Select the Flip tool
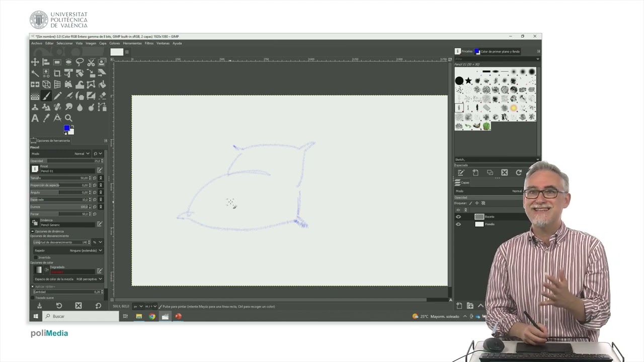Viewport: 644px width, 362px height. (x=35, y=84)
